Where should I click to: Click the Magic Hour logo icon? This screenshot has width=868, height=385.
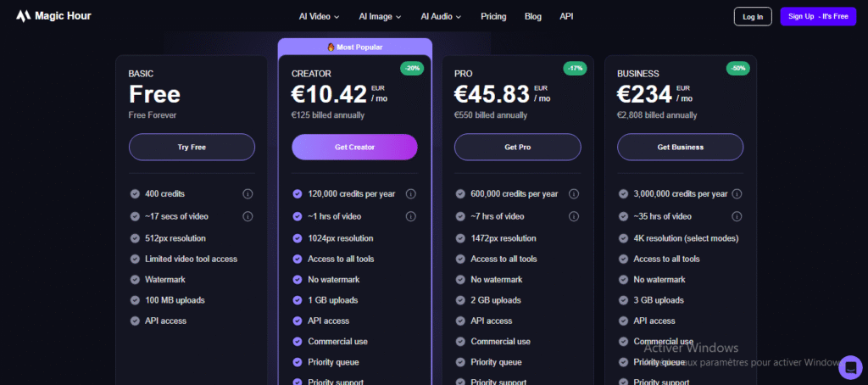pos(21,16)
